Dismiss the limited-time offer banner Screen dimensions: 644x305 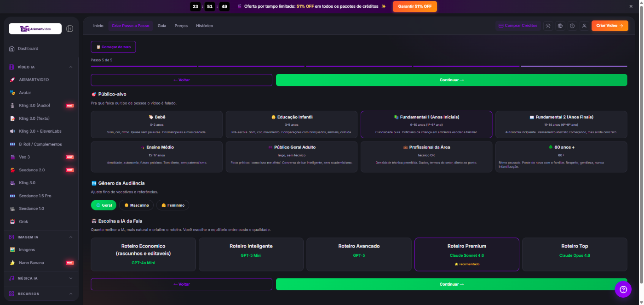click(631, 6)
